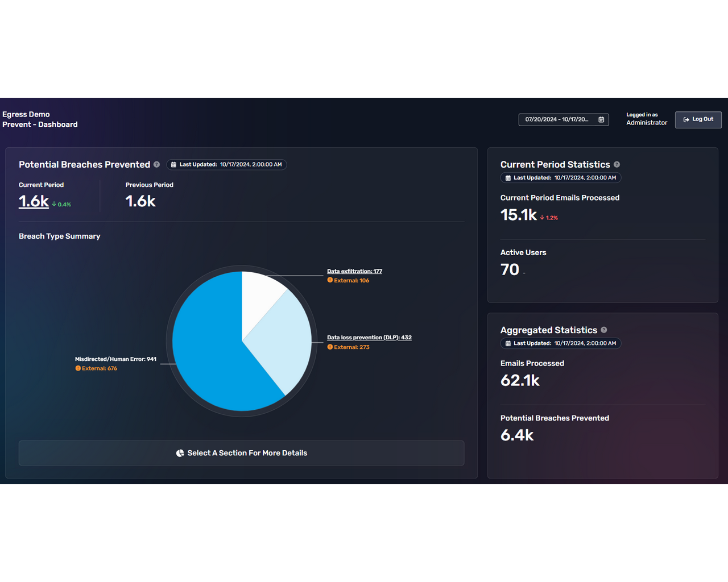Open the underlined 1.6k Current Period link
Screen dimensions: 728x582
click(33, 201)
